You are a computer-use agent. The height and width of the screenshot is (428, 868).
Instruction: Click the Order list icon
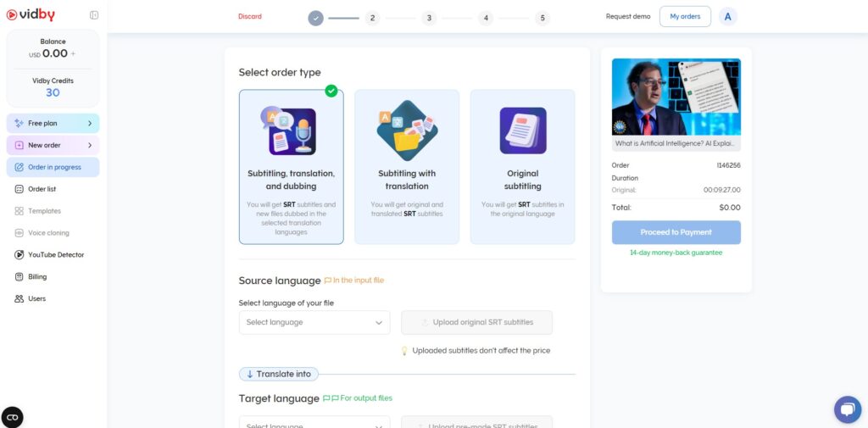[x=19, y=189]
